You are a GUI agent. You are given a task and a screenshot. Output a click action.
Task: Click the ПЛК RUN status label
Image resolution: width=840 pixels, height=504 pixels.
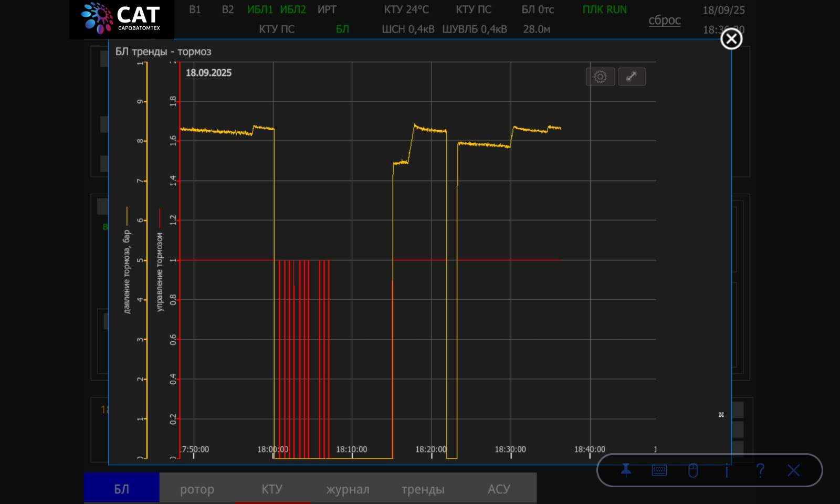604,9
